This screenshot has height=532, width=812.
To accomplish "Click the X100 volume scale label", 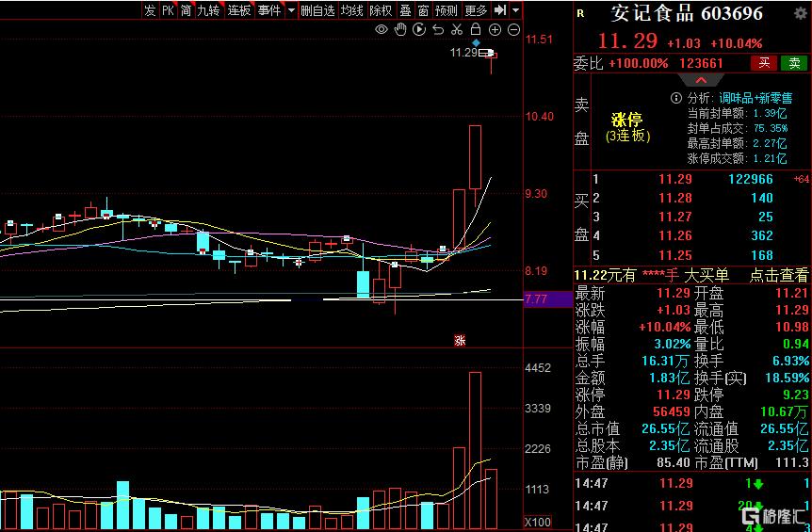I will 538,522.
